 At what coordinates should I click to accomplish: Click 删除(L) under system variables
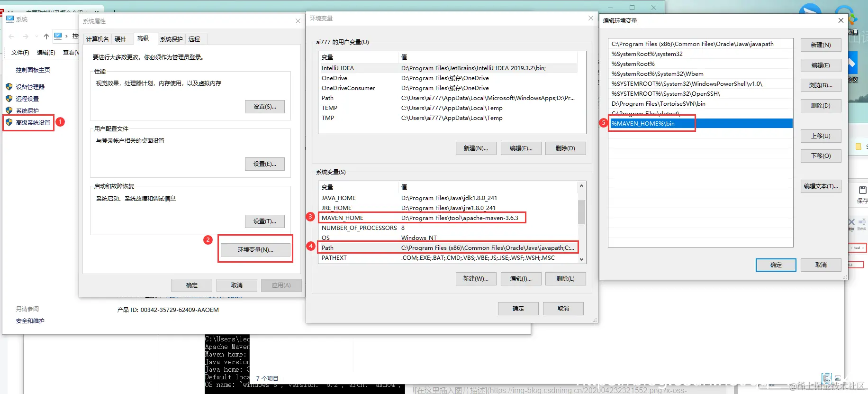point(565,279)
